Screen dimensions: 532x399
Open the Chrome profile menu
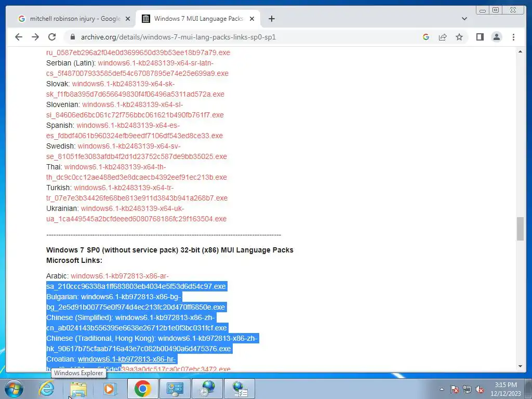[x=496, y=37]
